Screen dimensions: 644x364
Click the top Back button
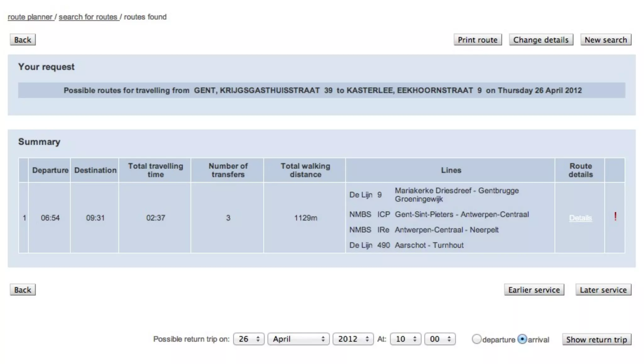pyautogui.click(x=23, y=40)
